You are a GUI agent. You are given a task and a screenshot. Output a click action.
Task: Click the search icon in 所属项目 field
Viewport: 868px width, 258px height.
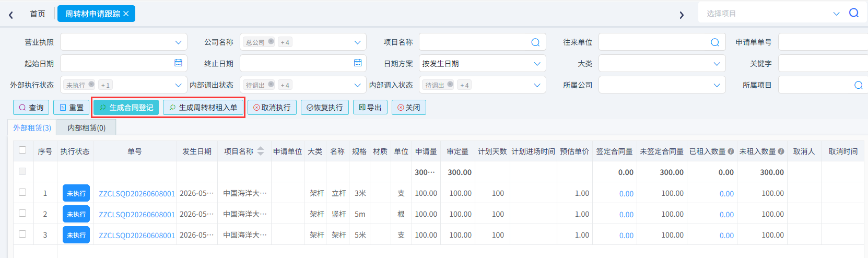pos(859,85)
